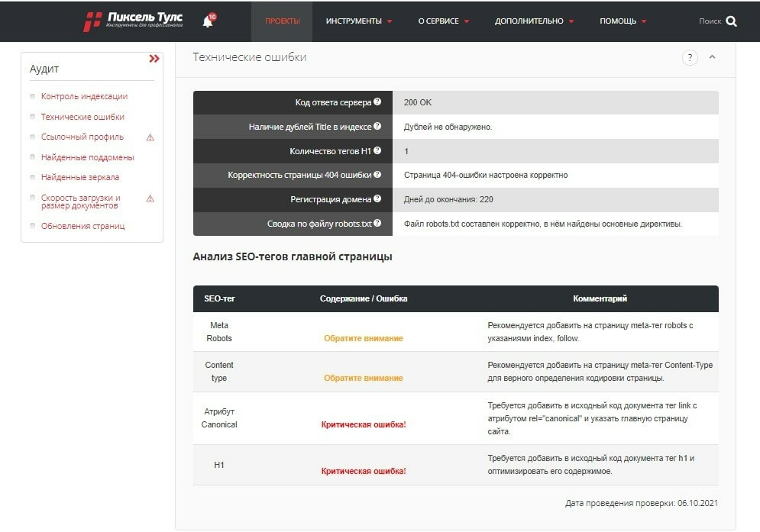This screenshot has width=760, height=532.
Task: Open help question mark for Технические ошибки
Action: click(x=690, y=58)
